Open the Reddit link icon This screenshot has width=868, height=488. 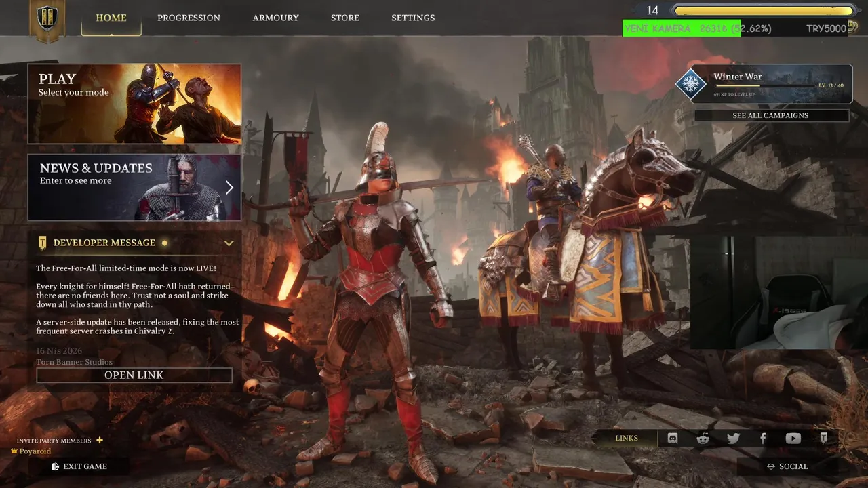pyautogui.click(x=703, y=439)
